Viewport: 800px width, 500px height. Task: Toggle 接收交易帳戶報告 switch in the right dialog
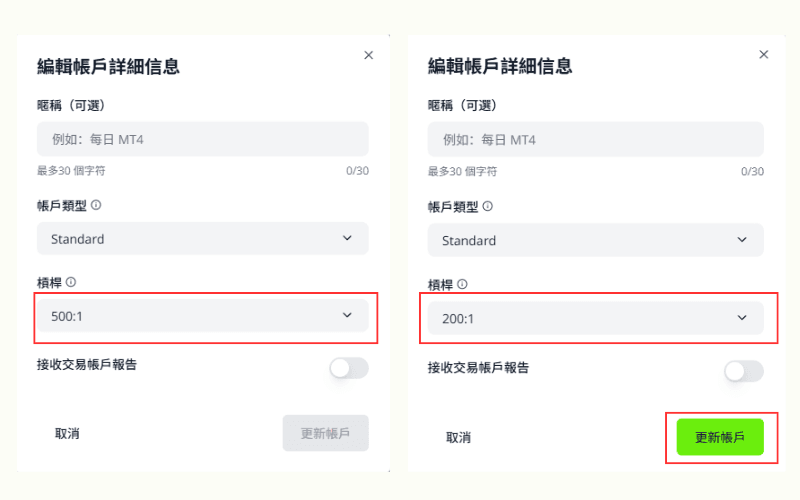(x=744, y=371)
